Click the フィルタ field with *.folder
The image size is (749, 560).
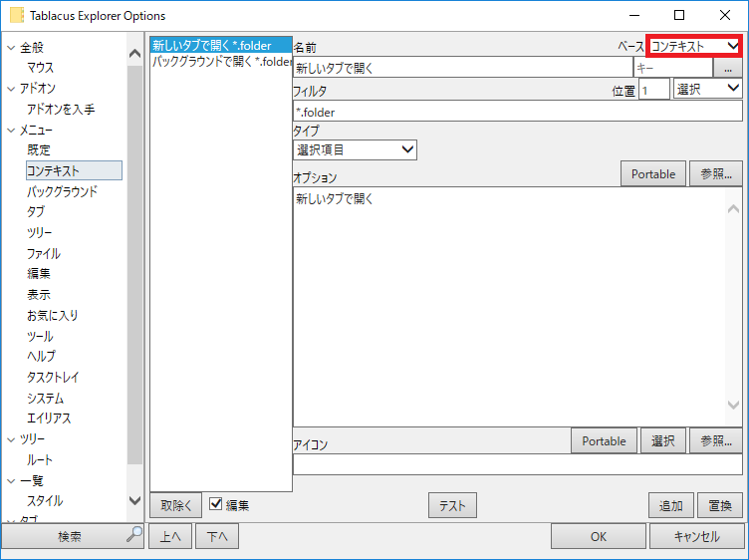click(518, 112)
